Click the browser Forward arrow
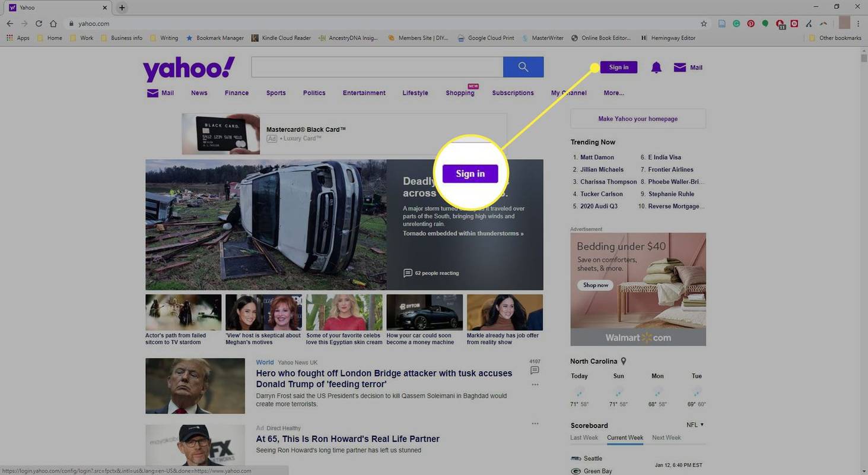Screen dimensions: 868x475 (24, 24)
